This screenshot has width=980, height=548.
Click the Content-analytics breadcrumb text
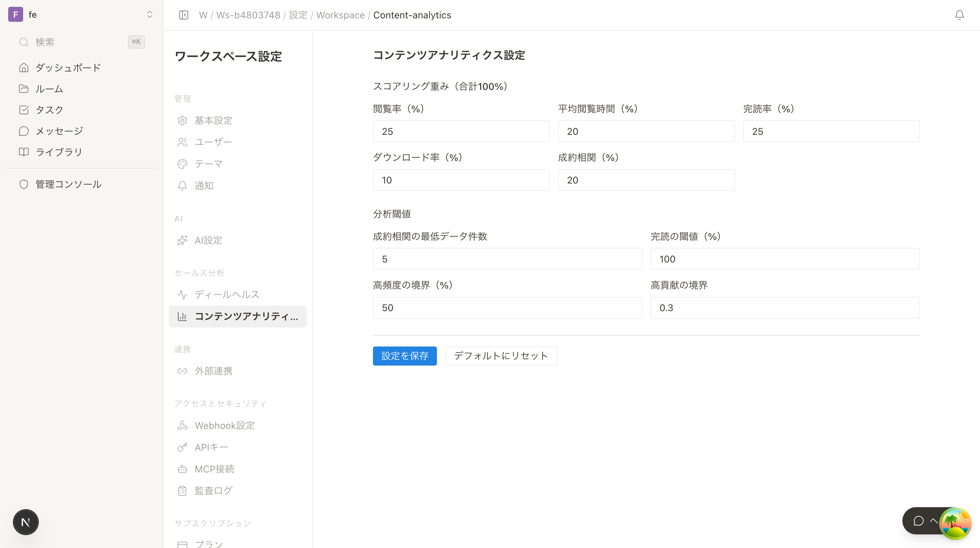click(412, 15)
